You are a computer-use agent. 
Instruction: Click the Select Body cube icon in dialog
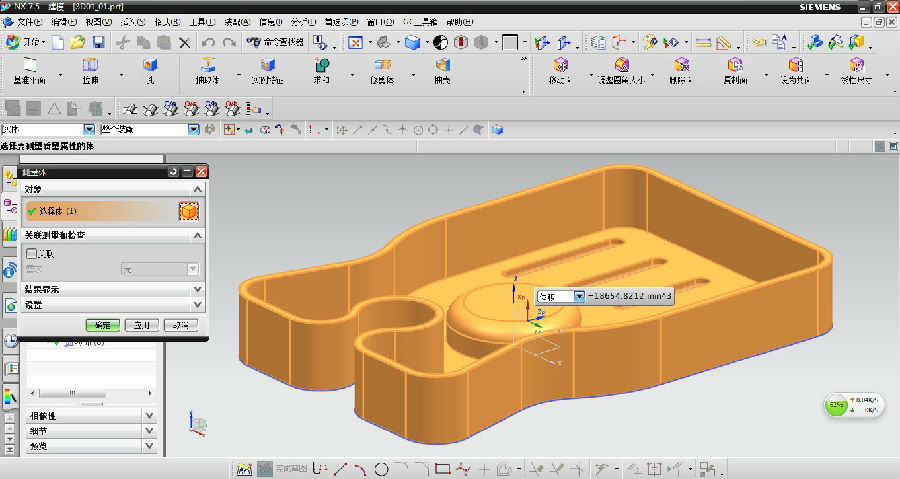pos(188,211)
